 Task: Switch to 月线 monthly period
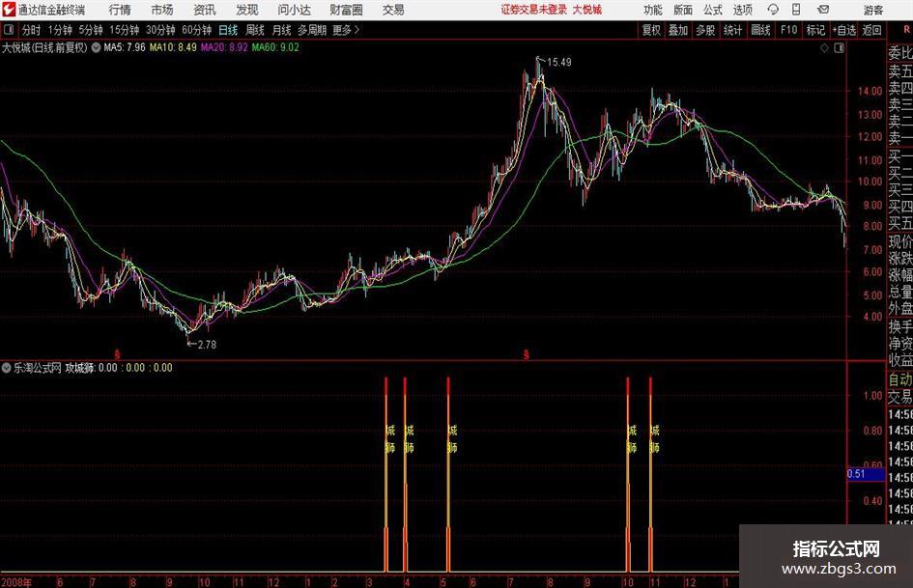pos(282,30)
